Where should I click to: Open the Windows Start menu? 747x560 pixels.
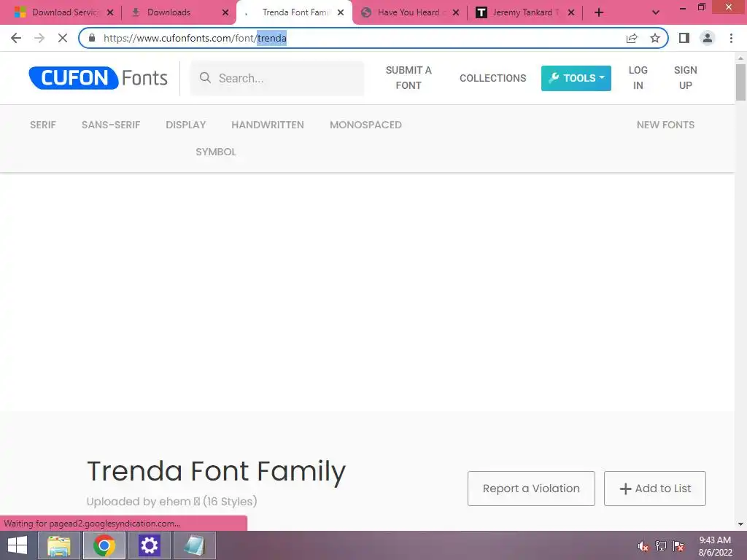(18, 545)
